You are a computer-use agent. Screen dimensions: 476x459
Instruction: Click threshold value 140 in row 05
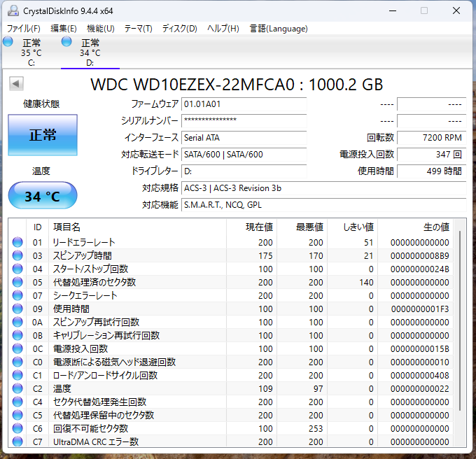pyautogui.click(x=366, y=282)
